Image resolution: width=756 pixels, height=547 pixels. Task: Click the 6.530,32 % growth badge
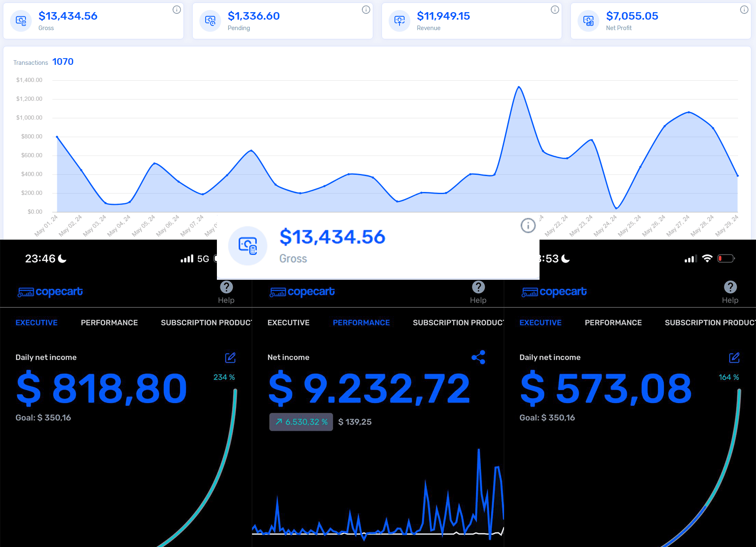pos(301,422)
